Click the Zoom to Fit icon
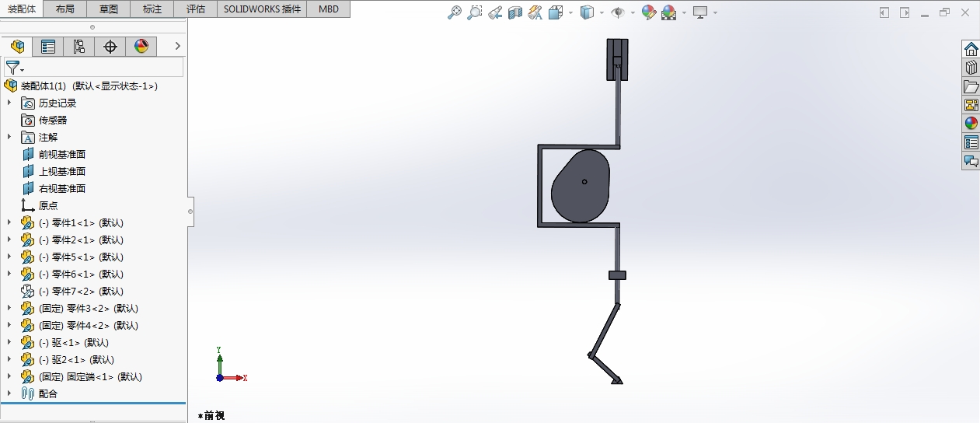Screen dimensions: 980x423 [x=455, y=12]
